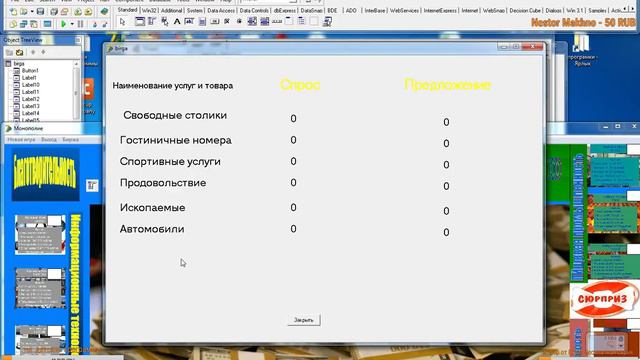
Task: Click the Благотворительность card in Монополия window
Action: click(x=45, y=175)
